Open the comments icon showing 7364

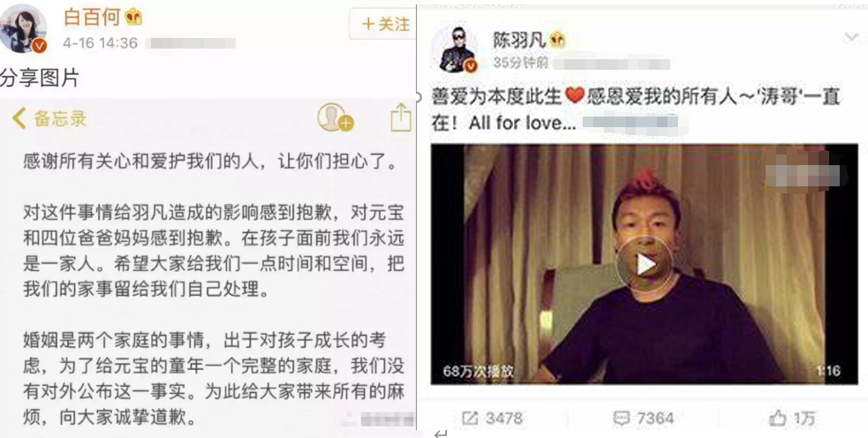(x=643, y=418)
